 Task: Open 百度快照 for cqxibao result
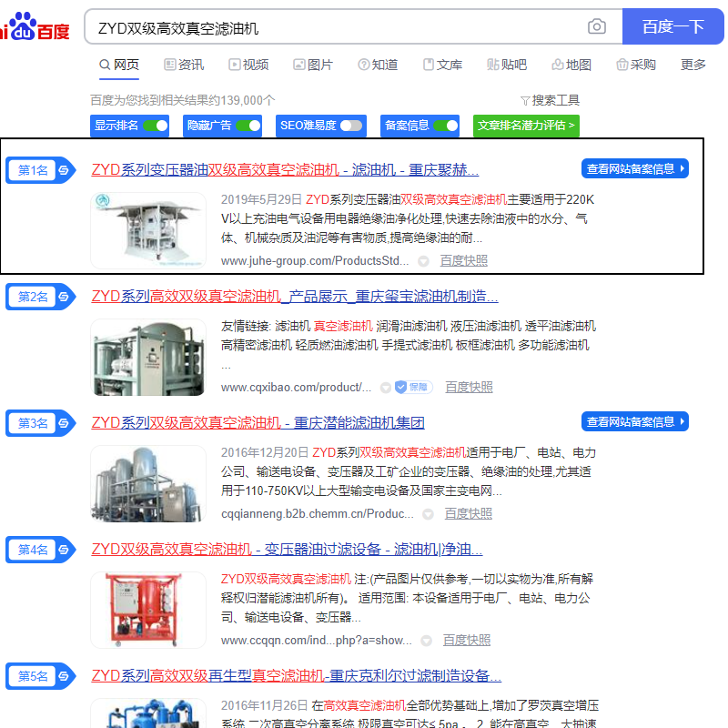coord(469,388)
